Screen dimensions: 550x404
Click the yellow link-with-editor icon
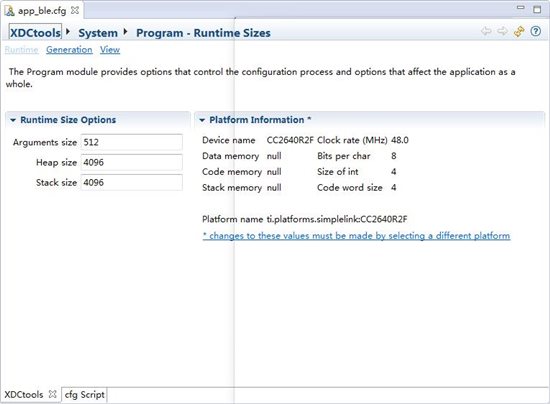(519, 32)
